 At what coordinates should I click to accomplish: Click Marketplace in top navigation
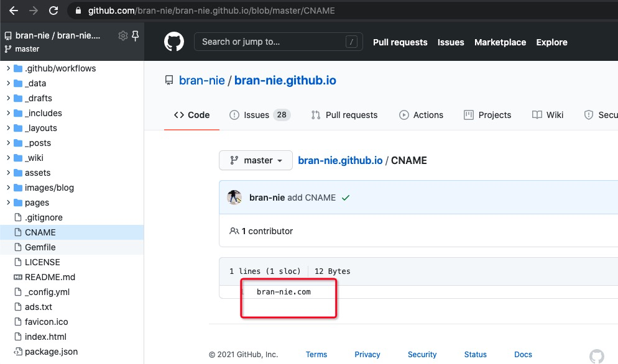pos(500,42)
